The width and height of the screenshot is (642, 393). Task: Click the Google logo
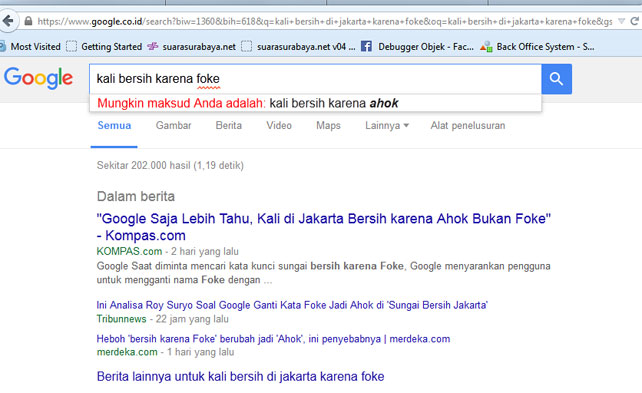click(x=38, y=78)
